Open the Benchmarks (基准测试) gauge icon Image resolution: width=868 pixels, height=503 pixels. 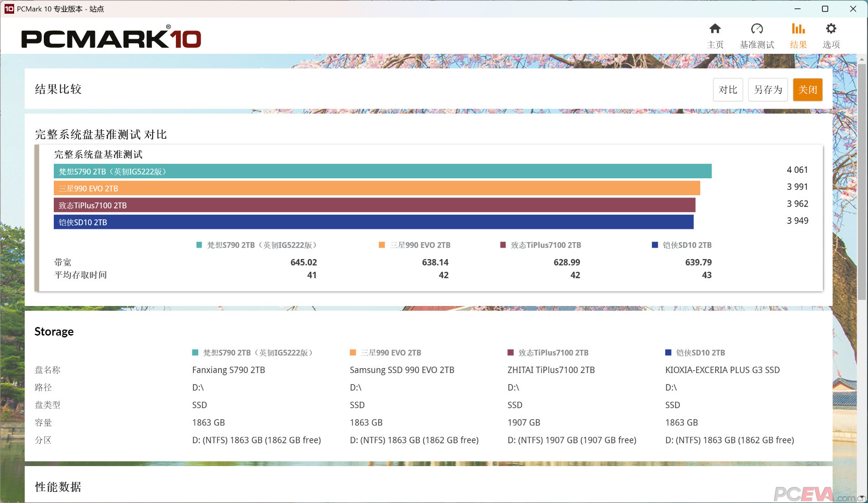coord(757,29)
